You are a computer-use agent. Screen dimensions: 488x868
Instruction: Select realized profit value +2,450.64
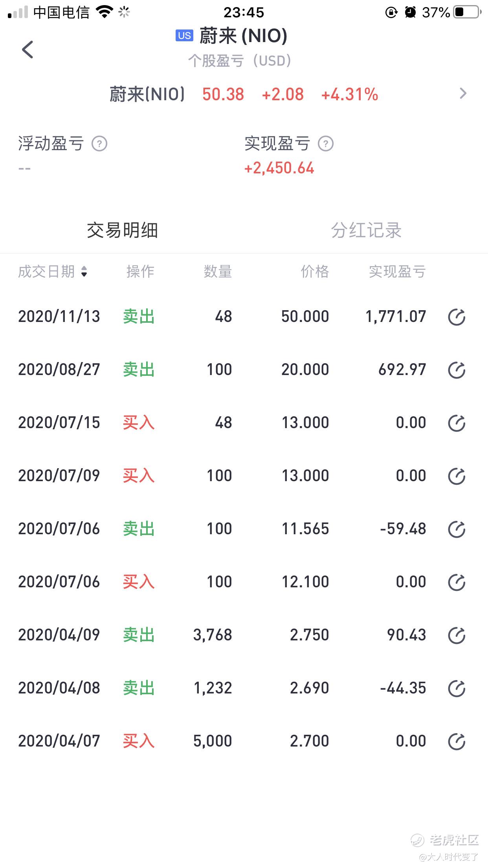coord(279,168)
